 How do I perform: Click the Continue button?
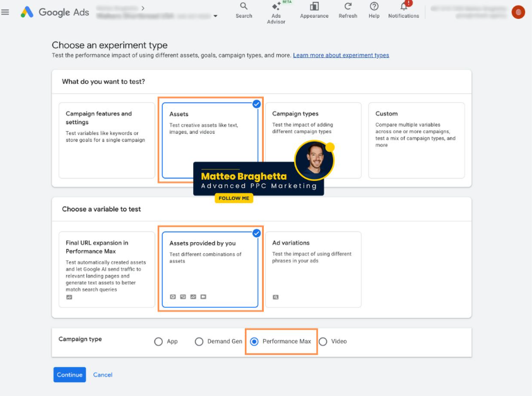(69, 375)
